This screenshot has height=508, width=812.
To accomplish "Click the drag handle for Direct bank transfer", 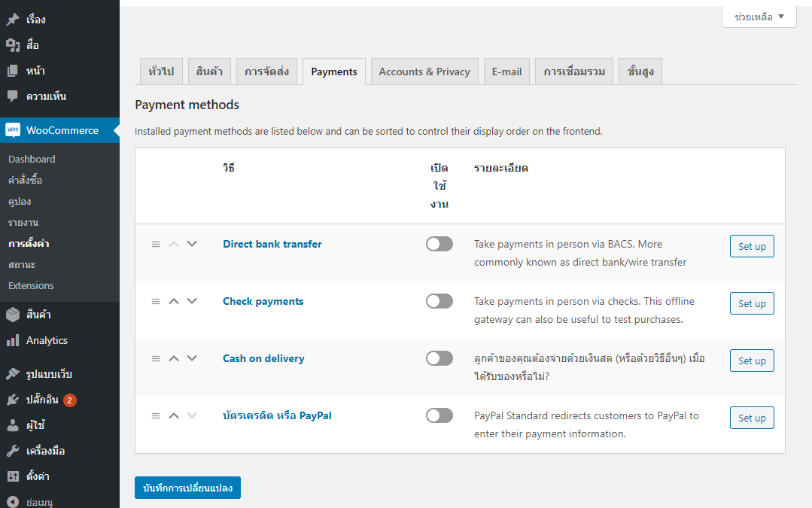I will tap(155, 244).
